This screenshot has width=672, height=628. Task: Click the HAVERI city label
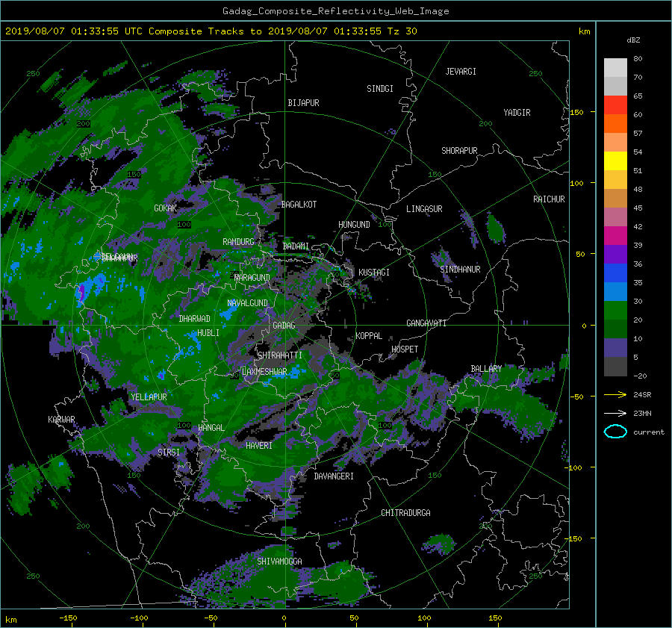pos(259,446)
